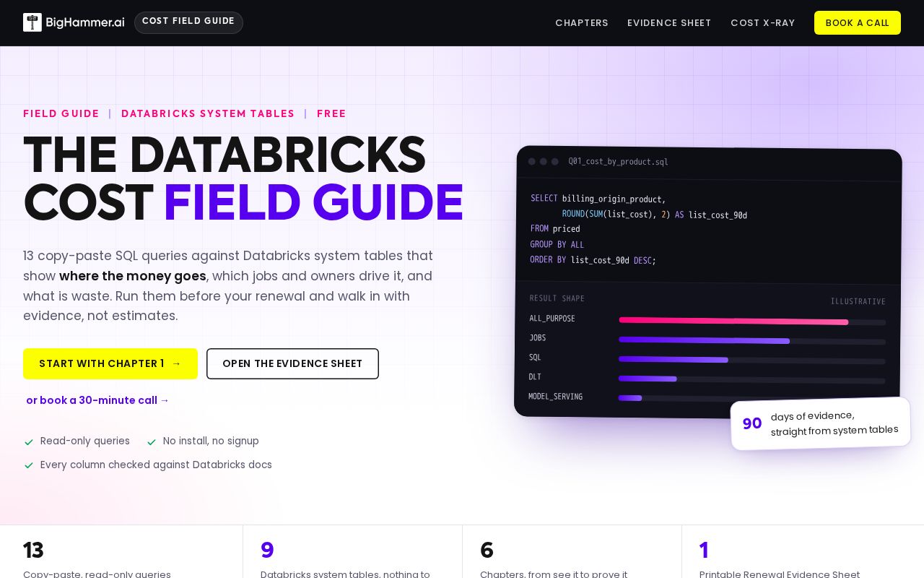The width and height of the screenshot is (924, 578).
Task: Click the DLT result bar
Action: pos(648,379)
